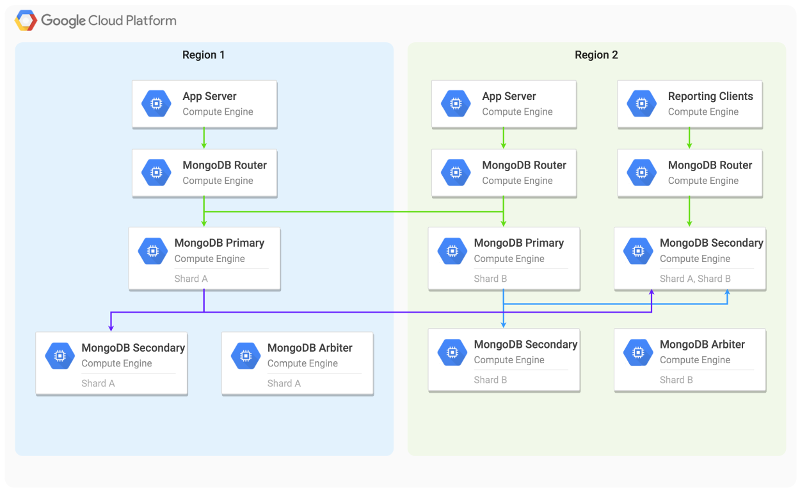800x492 pixels.
Task: Click "MongoDB Router" title under Region 2 App Server
Action: (524, 165)
